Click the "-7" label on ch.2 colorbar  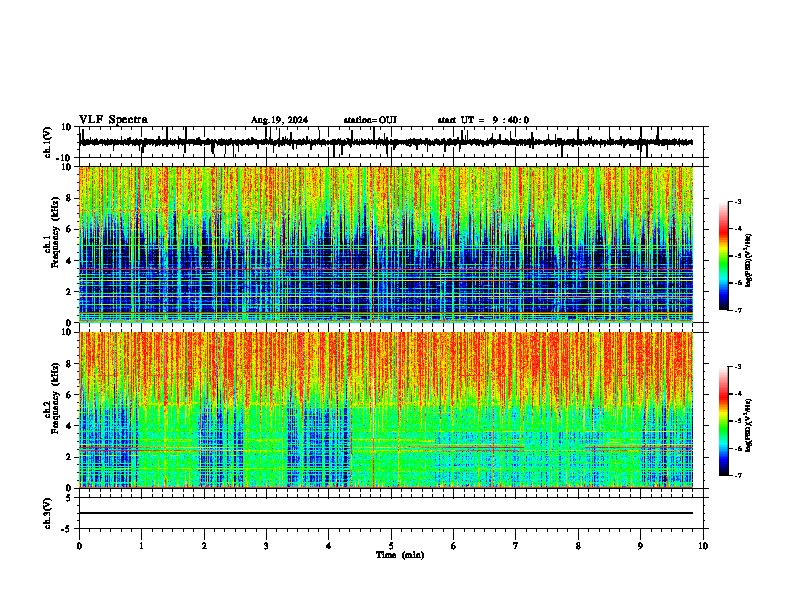[737, 476]
